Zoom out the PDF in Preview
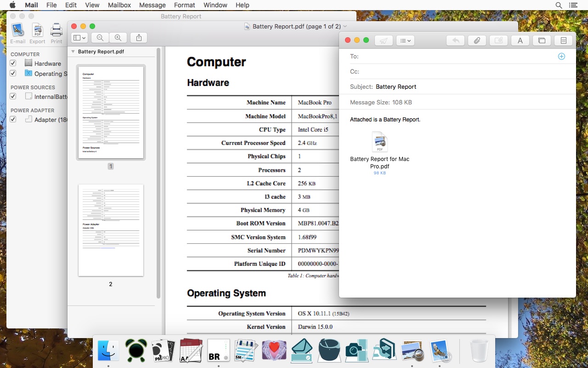 click(100, 38)
